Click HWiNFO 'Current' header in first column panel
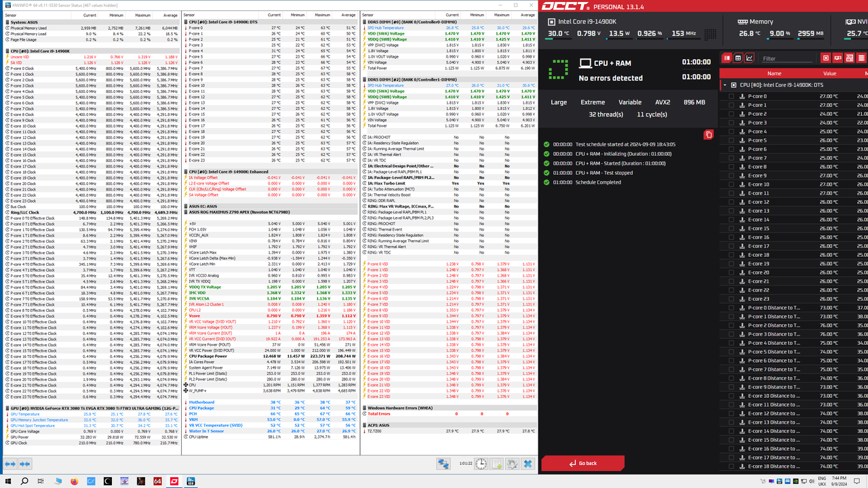This screenshot has height=488, width=868. point(90,15)
